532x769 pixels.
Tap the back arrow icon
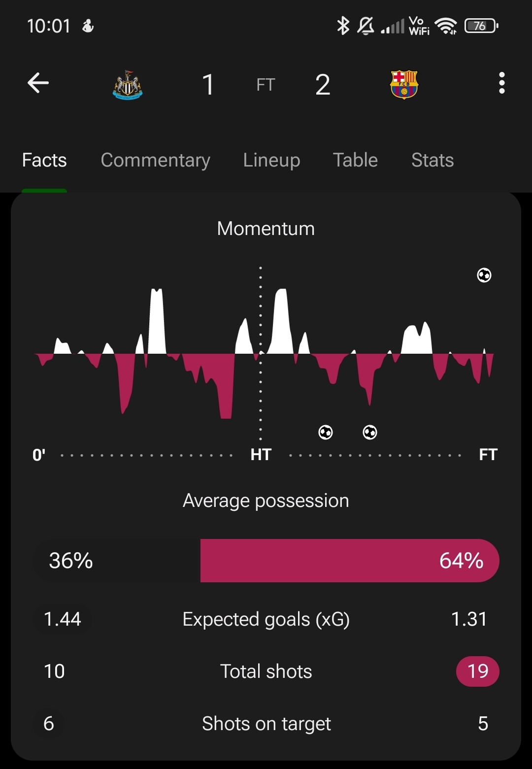pyautogui.click(x=38, y=83)
